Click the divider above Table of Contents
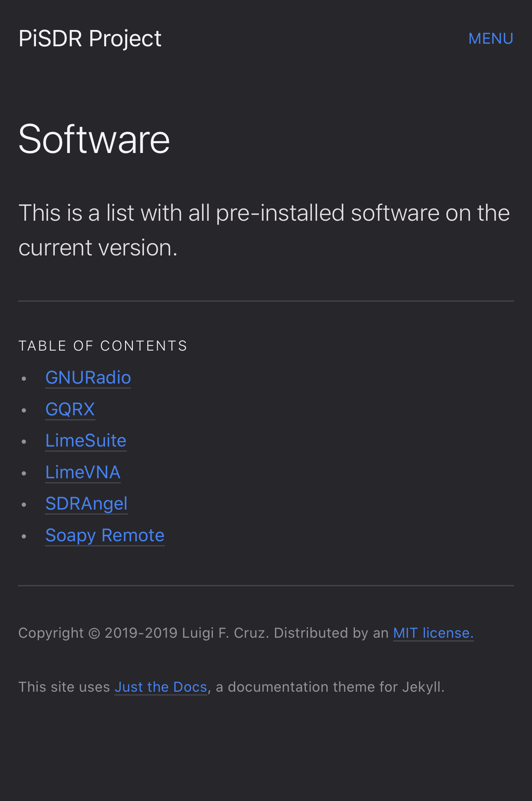 pyautogui.click(x=266, y=301)
